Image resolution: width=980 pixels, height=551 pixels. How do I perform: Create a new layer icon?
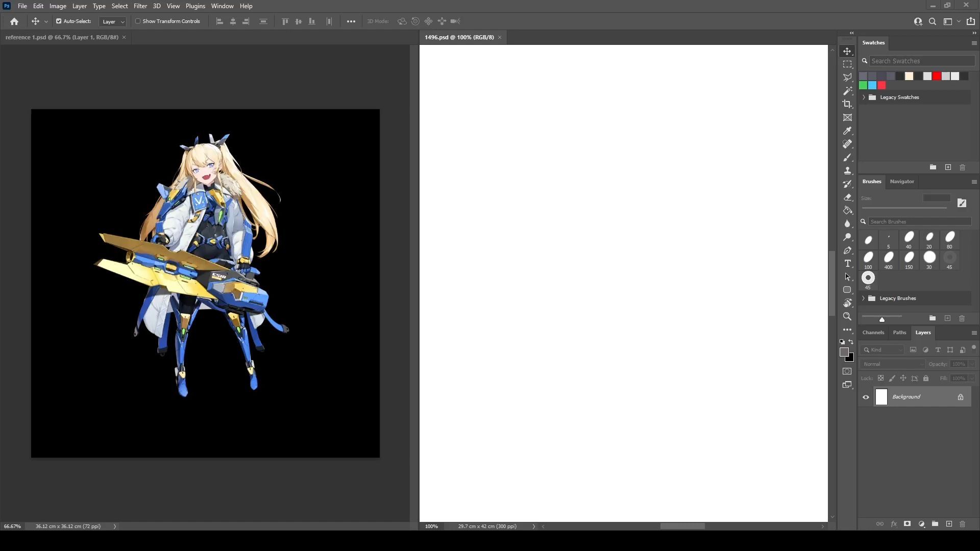pos(949,524)
